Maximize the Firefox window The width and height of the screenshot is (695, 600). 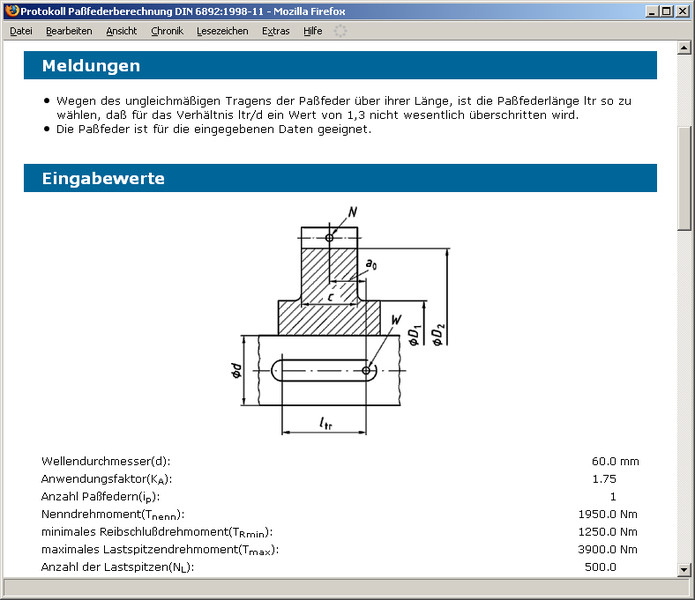click(664, 11)
